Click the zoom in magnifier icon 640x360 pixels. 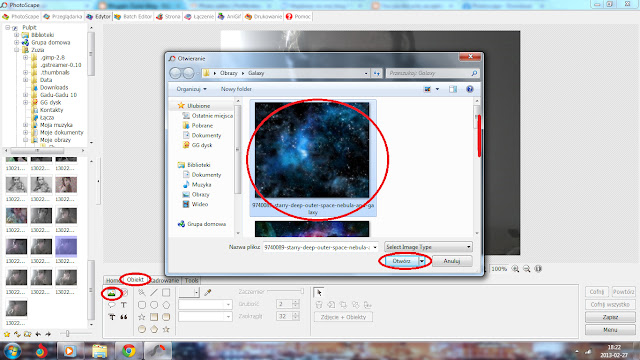(516, 269)
